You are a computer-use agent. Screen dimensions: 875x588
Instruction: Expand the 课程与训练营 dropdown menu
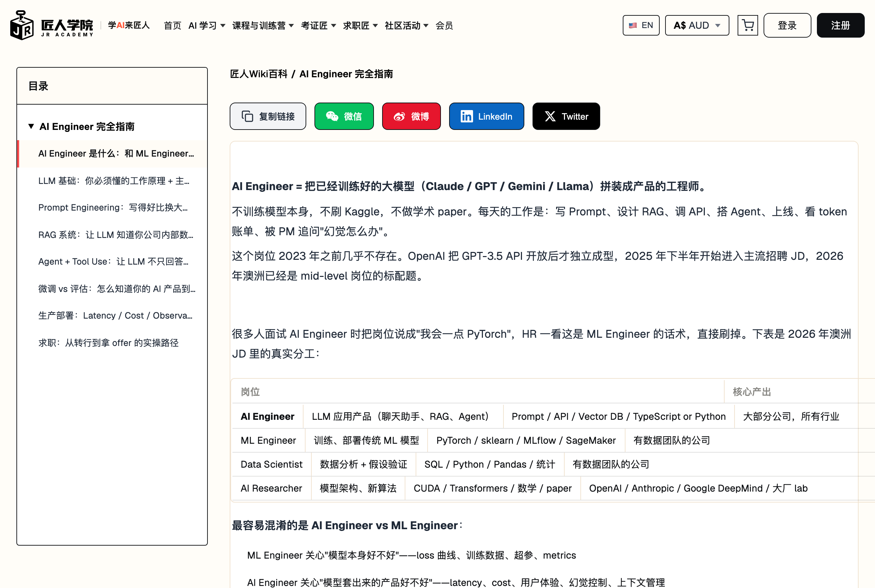point(263,26)
